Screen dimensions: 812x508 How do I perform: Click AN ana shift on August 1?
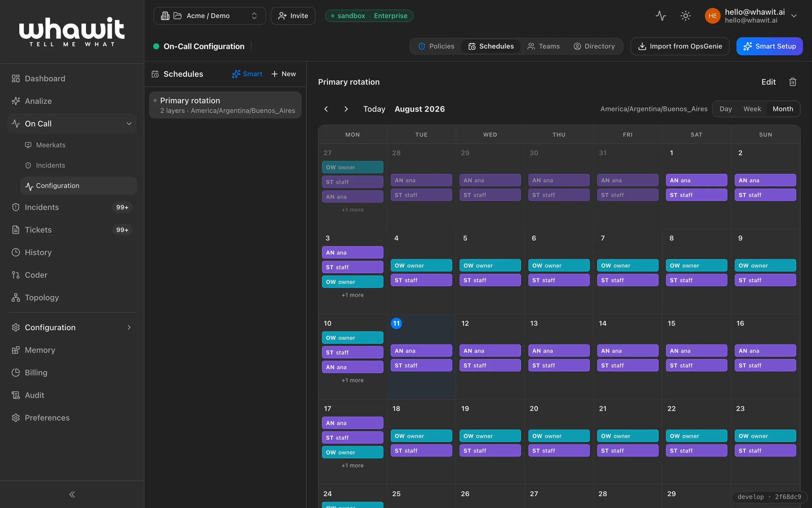point(696,180)
